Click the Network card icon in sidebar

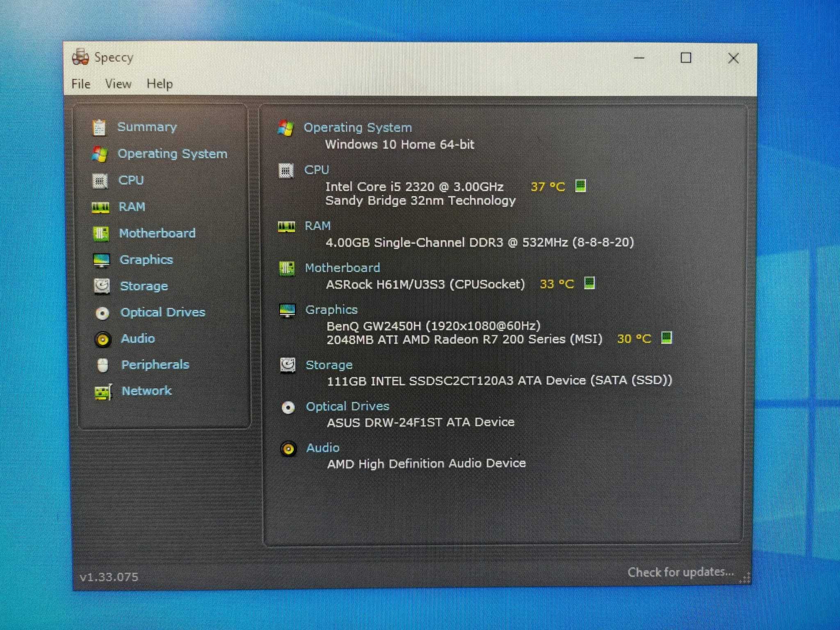[x=103, y=392]
